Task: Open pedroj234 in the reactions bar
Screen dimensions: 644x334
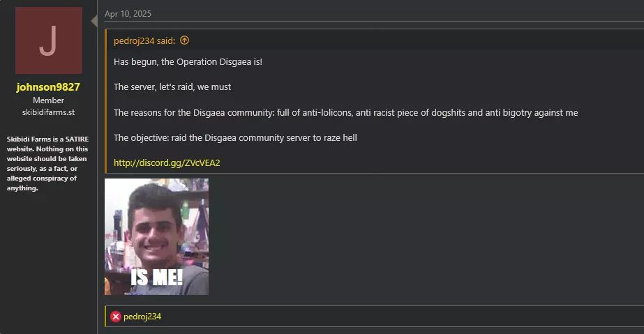Action: [142, 317]
